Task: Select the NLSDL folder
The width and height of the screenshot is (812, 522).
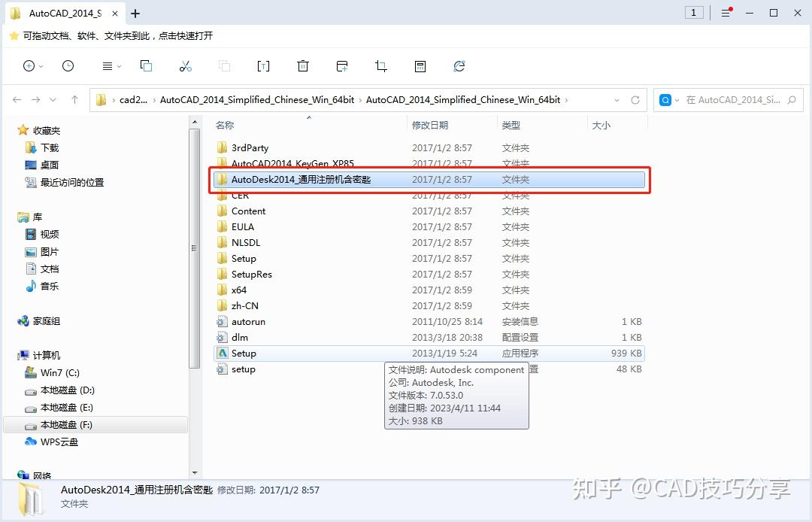Action: click(x=429, y=242)
